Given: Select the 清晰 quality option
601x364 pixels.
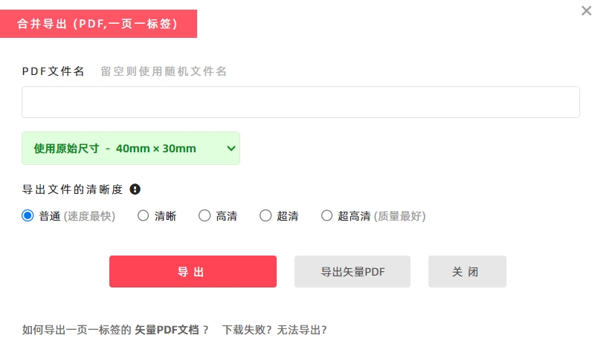Looking at the screenshot, I should click(x=143, y=215).
